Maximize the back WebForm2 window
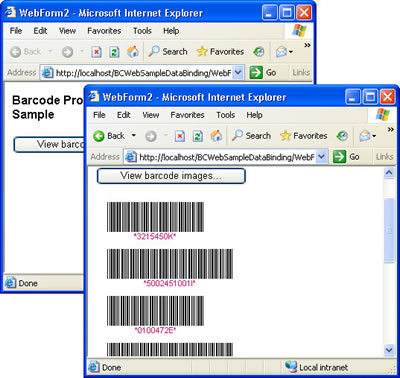400x378 pixels. (287, 13)
